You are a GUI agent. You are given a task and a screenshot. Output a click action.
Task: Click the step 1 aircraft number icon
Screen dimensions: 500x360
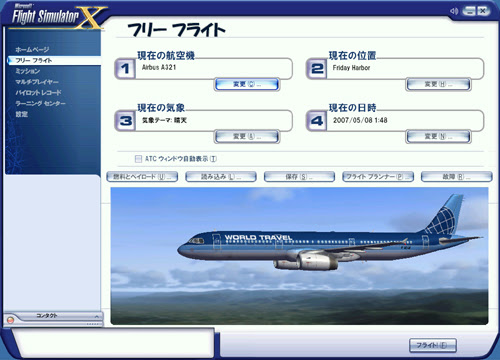[x=125, y=69]
